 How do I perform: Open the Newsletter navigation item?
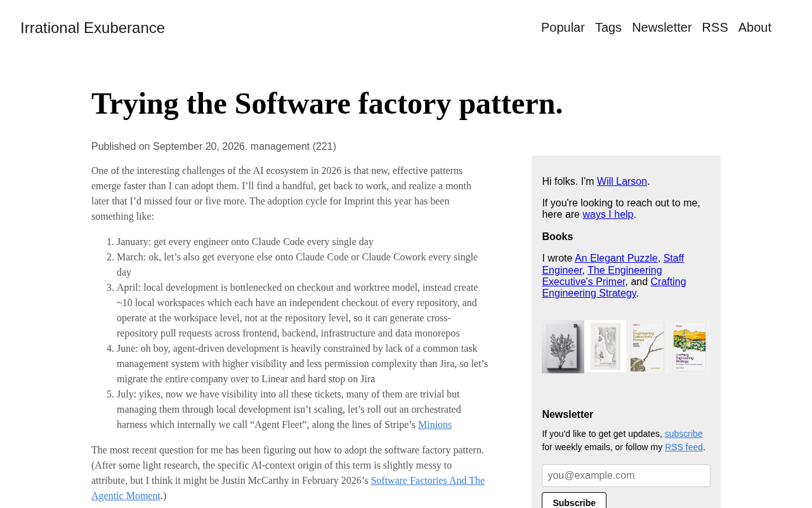[662, 27]
